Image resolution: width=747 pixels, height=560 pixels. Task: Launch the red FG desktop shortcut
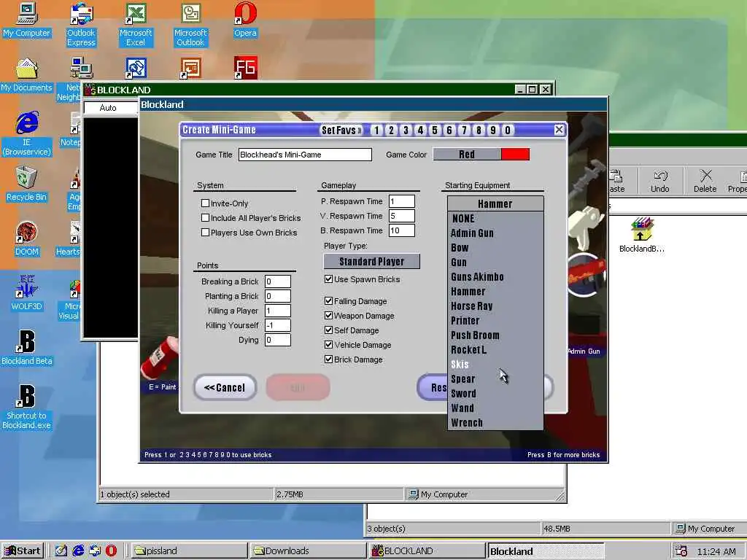[245, 68]
